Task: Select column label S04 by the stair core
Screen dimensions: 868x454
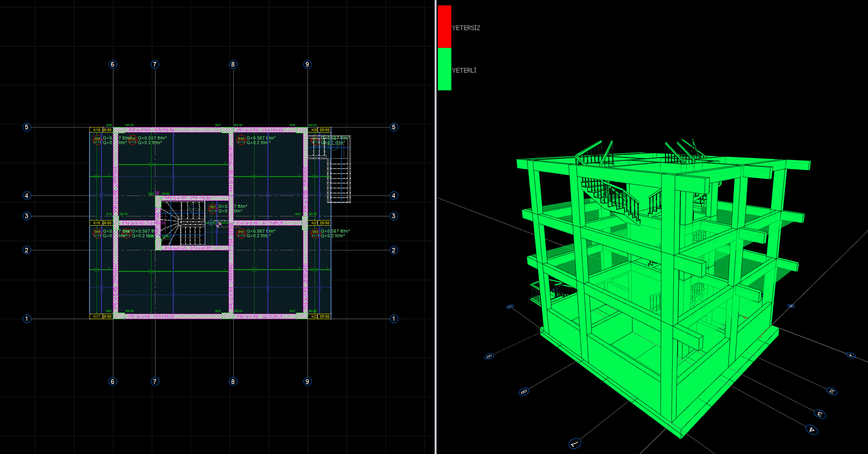Action: [151, 194]
